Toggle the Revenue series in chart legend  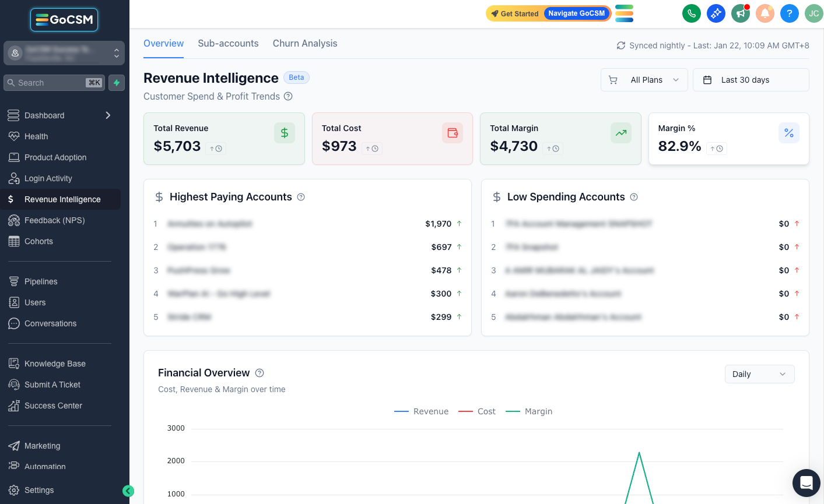pos(422,411)
